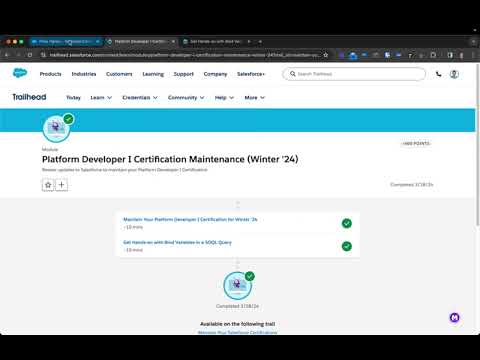Open Get Hands-on with Bind Variables unit
The width and height of the screenshot is (480, 360).
pos(177,242)
